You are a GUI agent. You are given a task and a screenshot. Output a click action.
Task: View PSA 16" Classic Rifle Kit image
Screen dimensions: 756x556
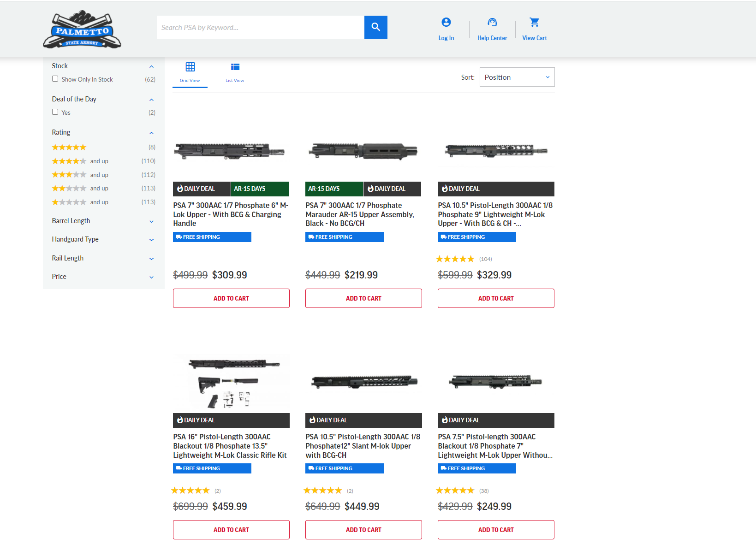pos(231,383)
